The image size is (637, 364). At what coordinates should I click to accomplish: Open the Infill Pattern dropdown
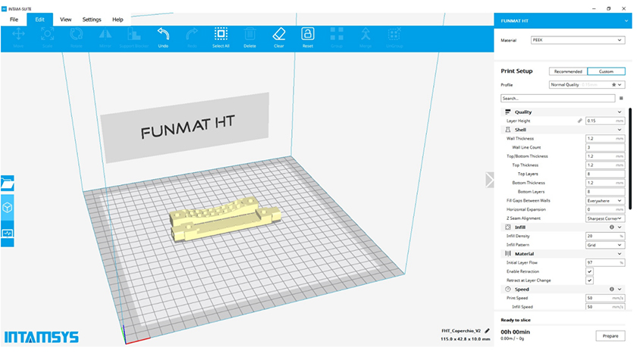(x=604, y=245)
